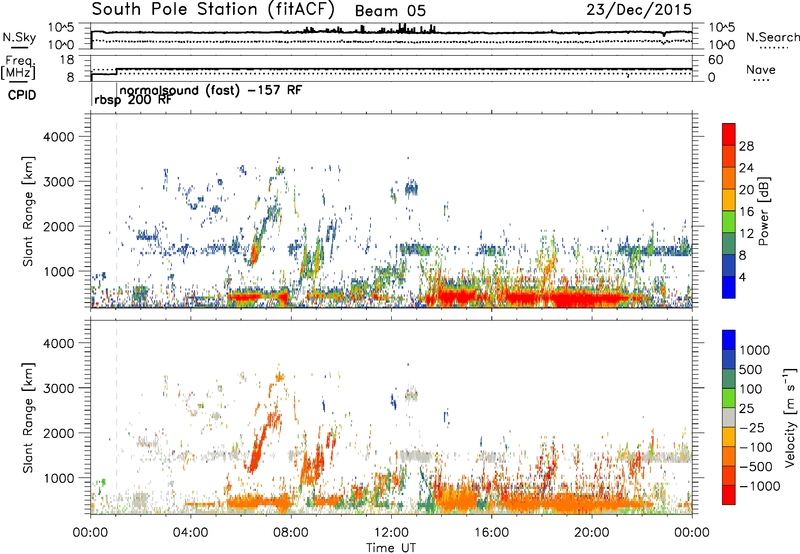Click the '04:00' time axis label
The width and height of the screenshot is (800, 554).
click(x=190, y=533)
